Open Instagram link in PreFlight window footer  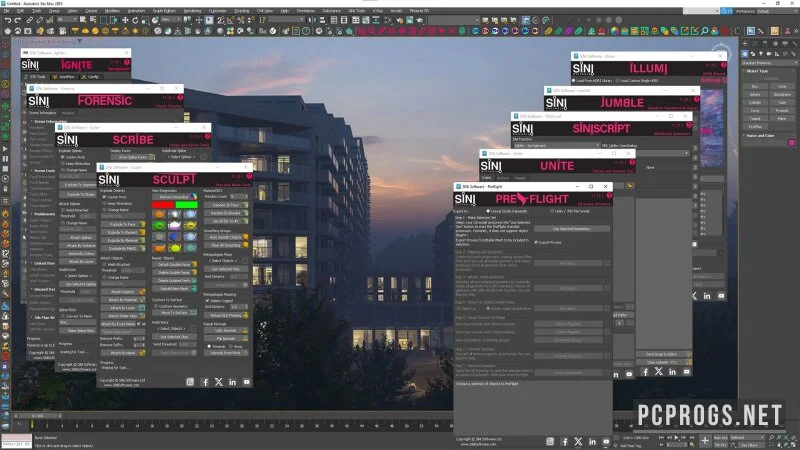click(550, 441)
